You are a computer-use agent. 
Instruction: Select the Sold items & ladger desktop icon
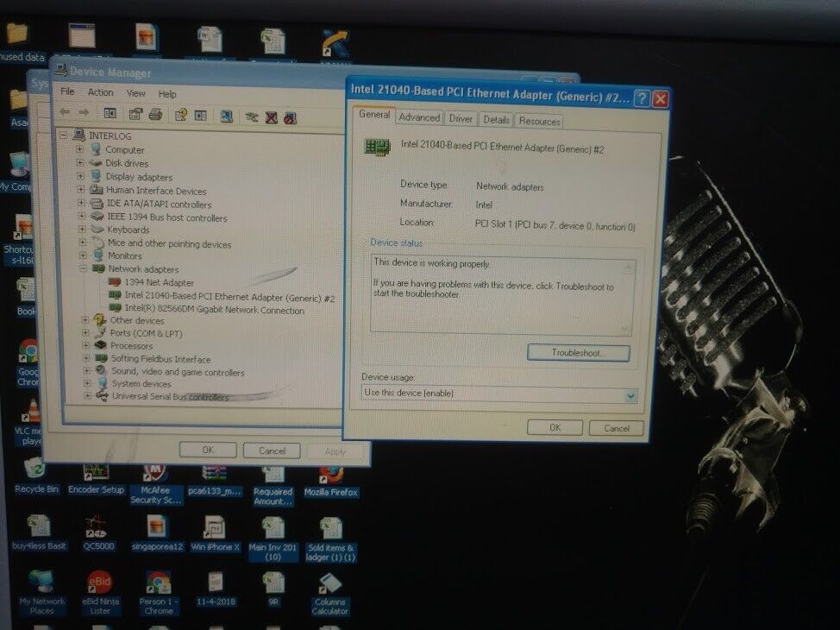click(330, 539)
